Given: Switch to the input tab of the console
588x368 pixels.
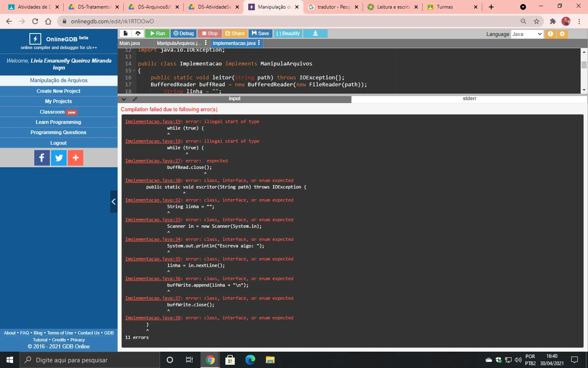Looking at the screenshot, I should (234, 99).
